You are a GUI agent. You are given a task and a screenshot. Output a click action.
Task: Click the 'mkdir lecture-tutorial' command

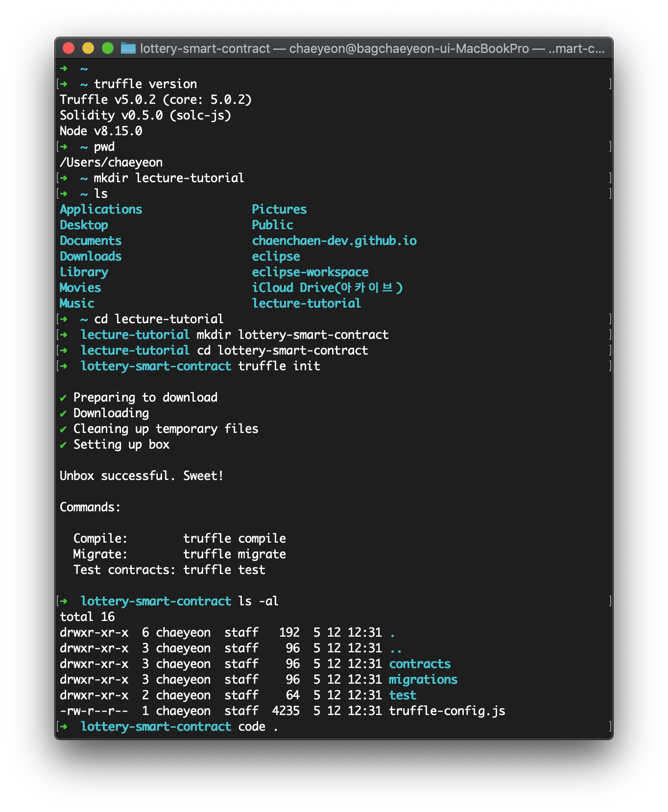click(x=169, y=178)
